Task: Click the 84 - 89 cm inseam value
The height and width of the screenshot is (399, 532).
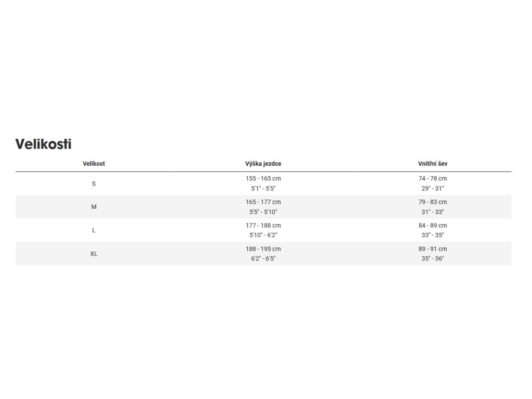Action: point(432,225)
